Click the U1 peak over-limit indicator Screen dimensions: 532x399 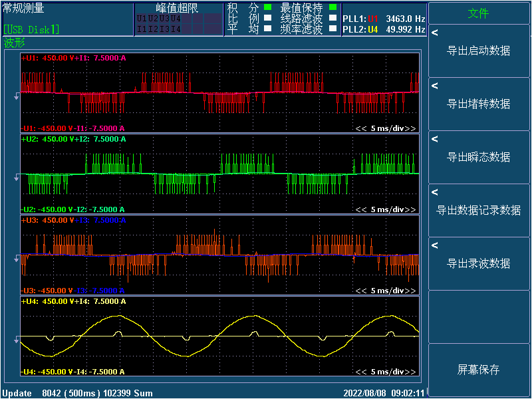tap(140, 19)
